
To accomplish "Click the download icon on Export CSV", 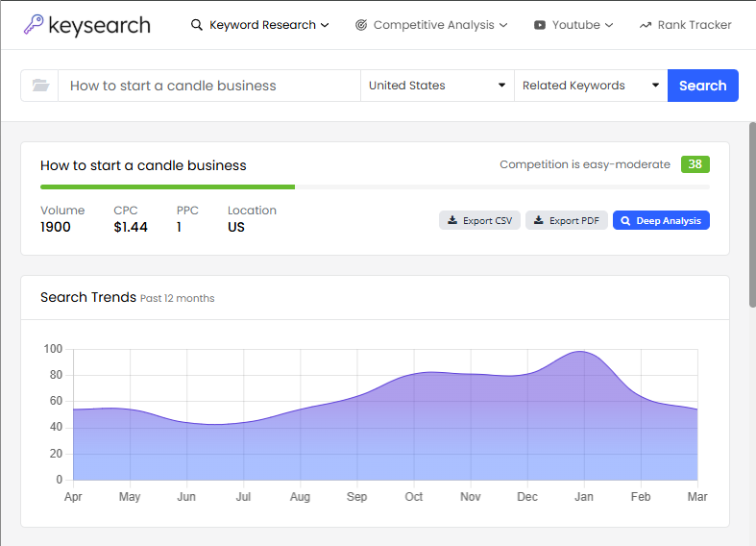I will pyautogui.click(x=451, y=221).
